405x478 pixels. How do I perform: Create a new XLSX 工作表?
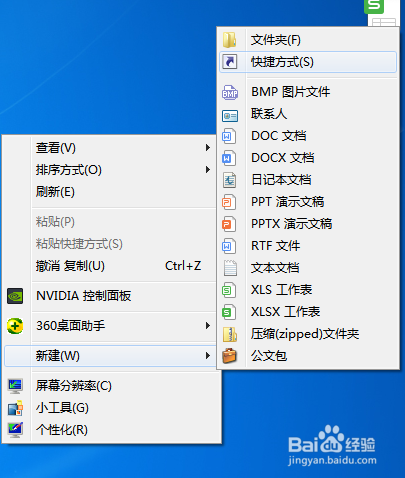[308, 312]
